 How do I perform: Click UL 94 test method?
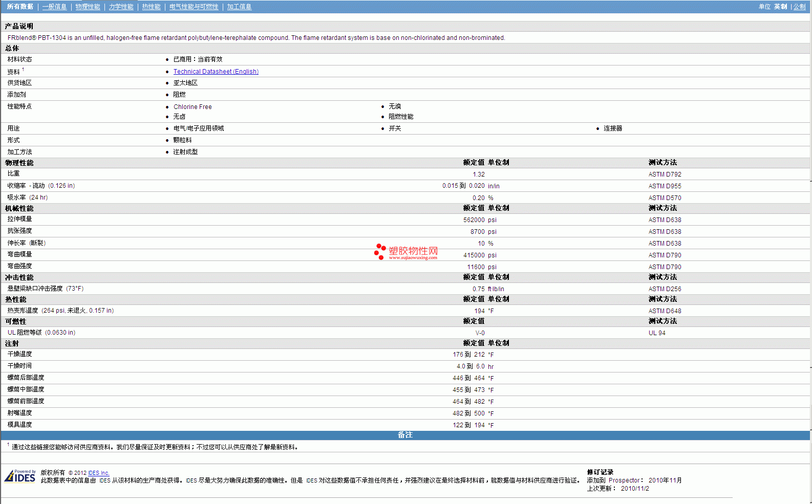point(657,333)
